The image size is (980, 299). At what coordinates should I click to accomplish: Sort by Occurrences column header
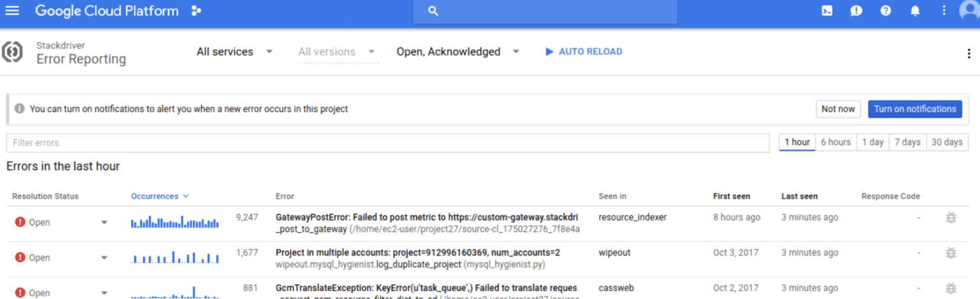click(x=160, y=196)
